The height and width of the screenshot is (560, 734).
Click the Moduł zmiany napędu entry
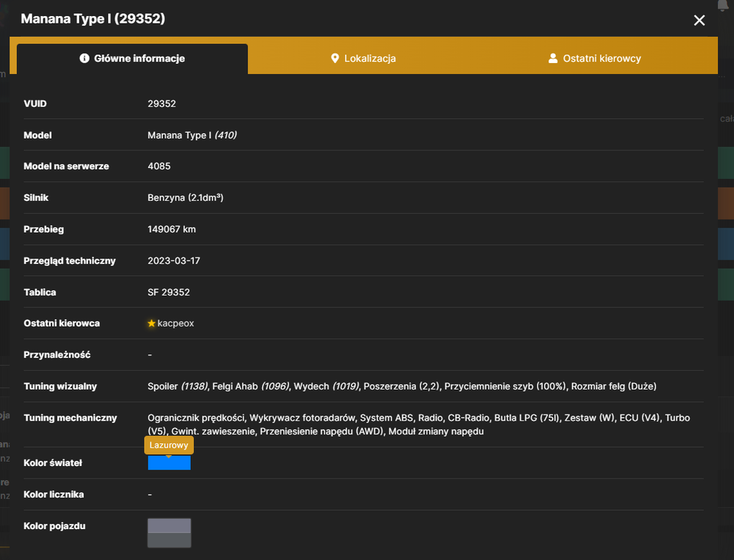(436, 432)
